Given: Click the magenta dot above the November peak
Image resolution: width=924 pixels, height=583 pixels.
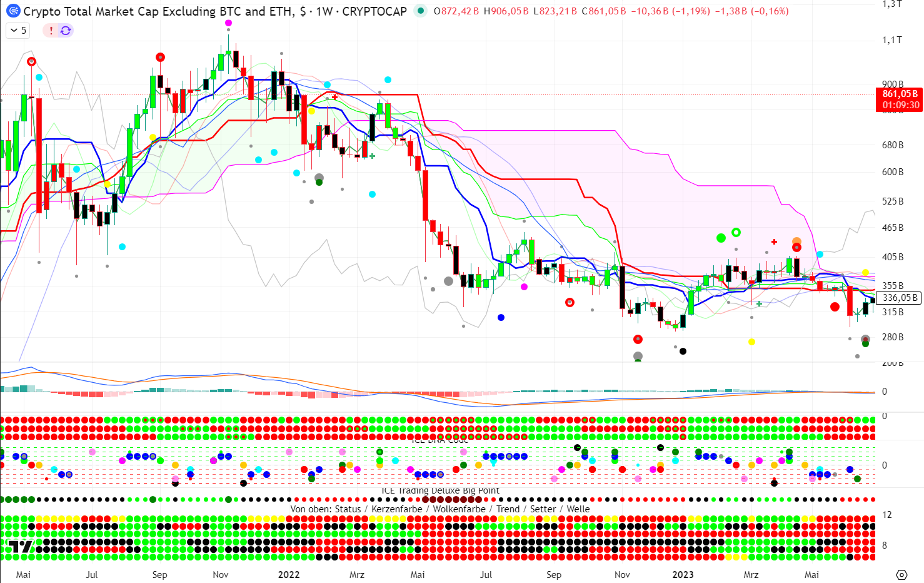Looking at the screenshot, I should click(228, 23).
